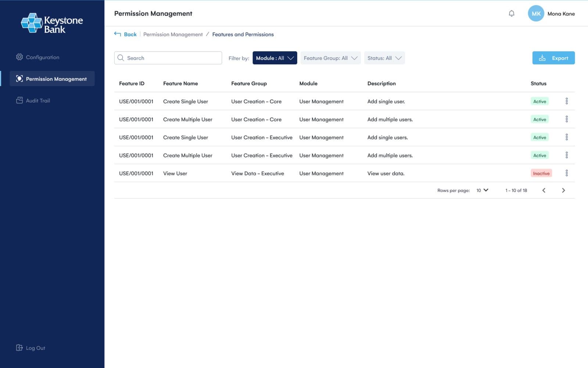This screenshot has width=588, height=368.
Task: Go to previous page of results
Action: (544, 190)
